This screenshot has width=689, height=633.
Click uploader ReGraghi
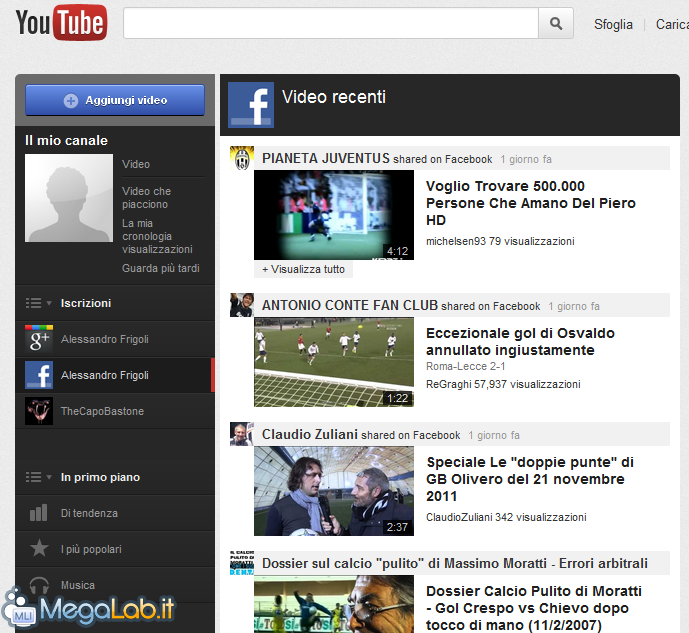[x=449, y=384]
